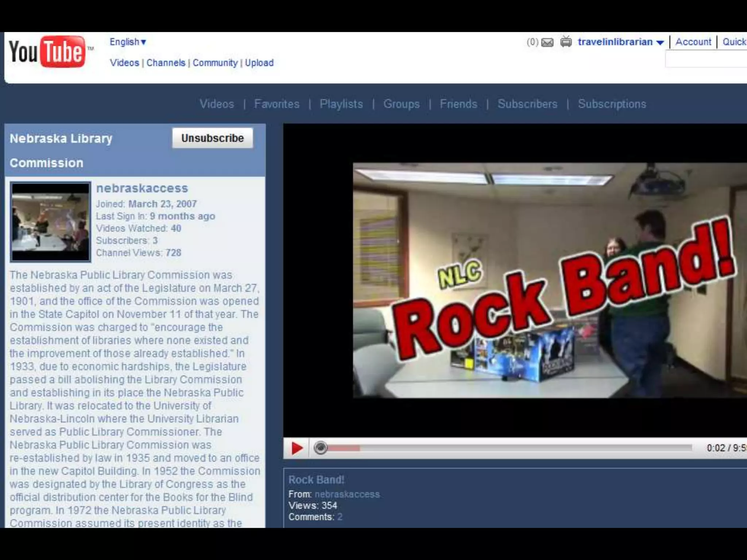Image resolution: width=747 pixels, height=560 pixels.
Task: Click the Account link
Action: [693, 42]
